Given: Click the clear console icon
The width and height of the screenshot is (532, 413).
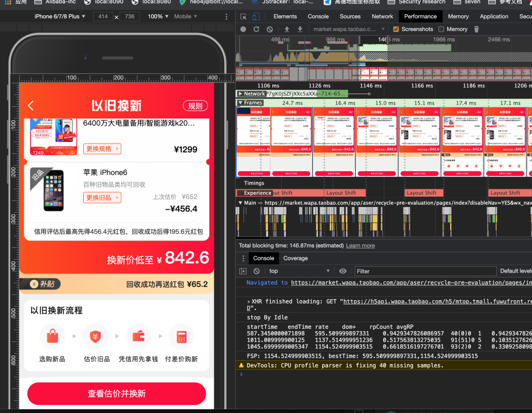Looking at the screenshot, I should [257, 271].
